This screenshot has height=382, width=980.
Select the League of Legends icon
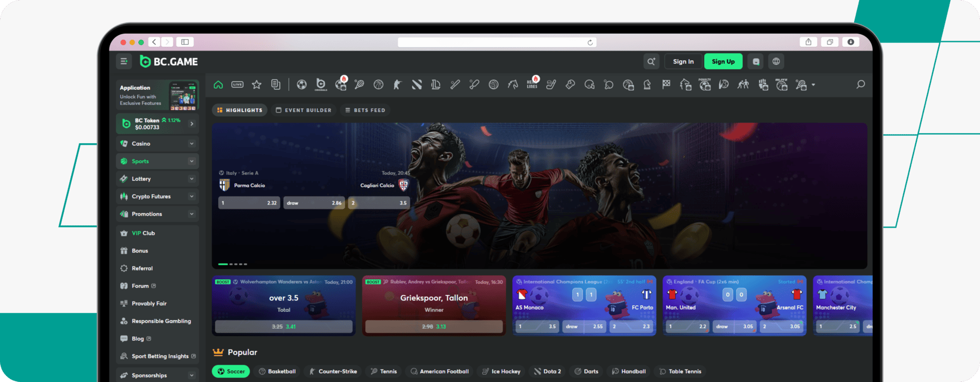click(x=436, y=84)
